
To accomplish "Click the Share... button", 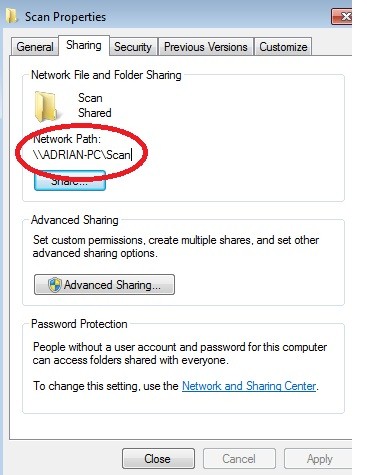I will [x=70, y=181].
